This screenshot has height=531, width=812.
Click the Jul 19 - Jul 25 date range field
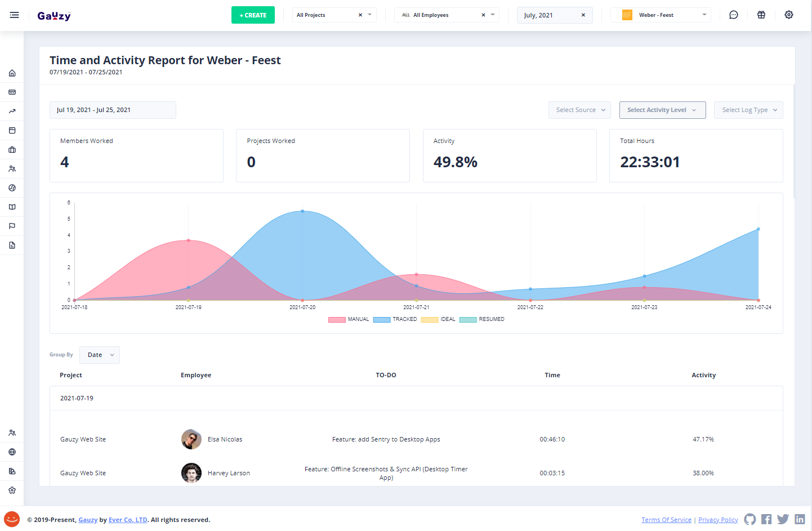113,110
